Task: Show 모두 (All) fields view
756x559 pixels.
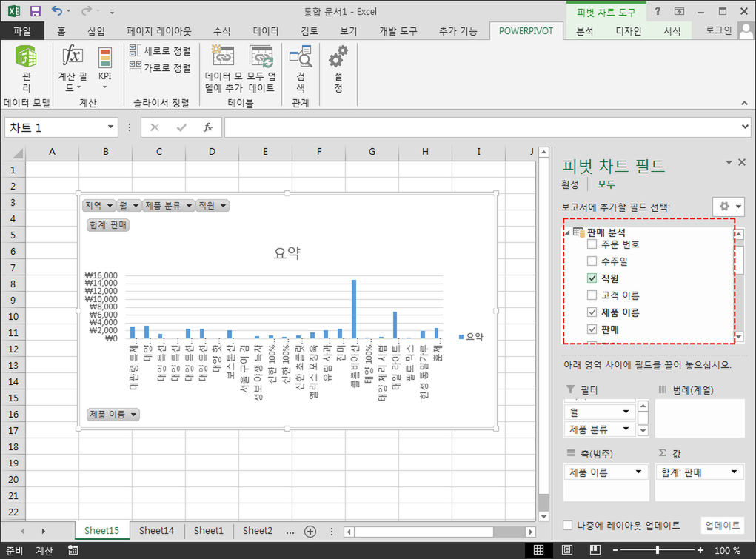Action: pos(606,184)
